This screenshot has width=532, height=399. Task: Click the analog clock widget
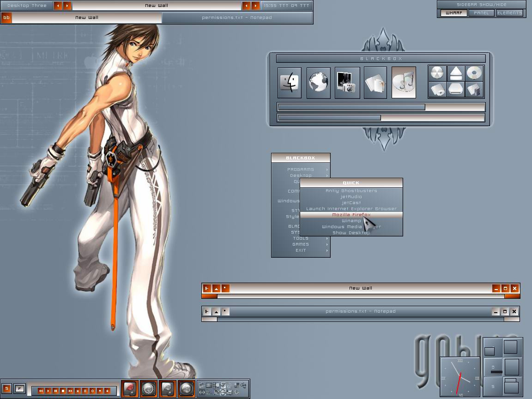(460, 377)
